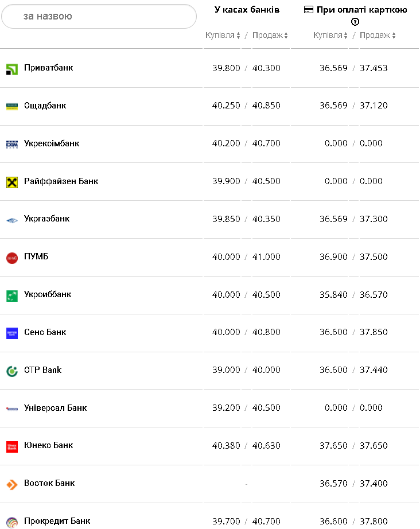Image resolution: width=420 pixels, height=529 pixels.
Task: Sort cash desk rates by Продаж
Action: tap(270, 36)
